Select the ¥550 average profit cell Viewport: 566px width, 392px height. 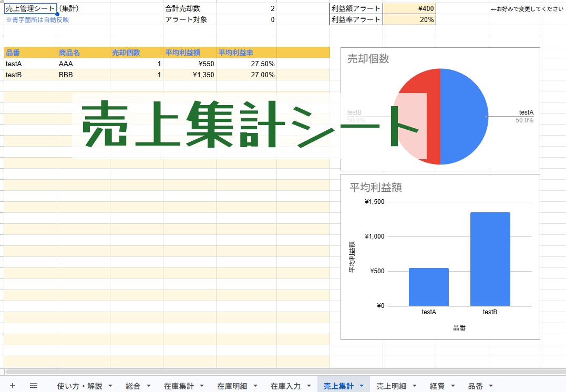pos(190,64)
